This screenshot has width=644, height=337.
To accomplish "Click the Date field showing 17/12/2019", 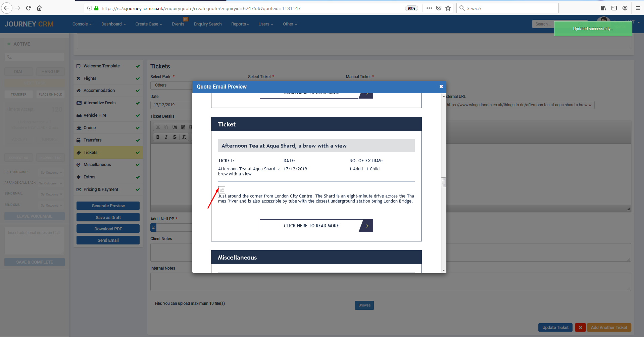I will point(171,105).
